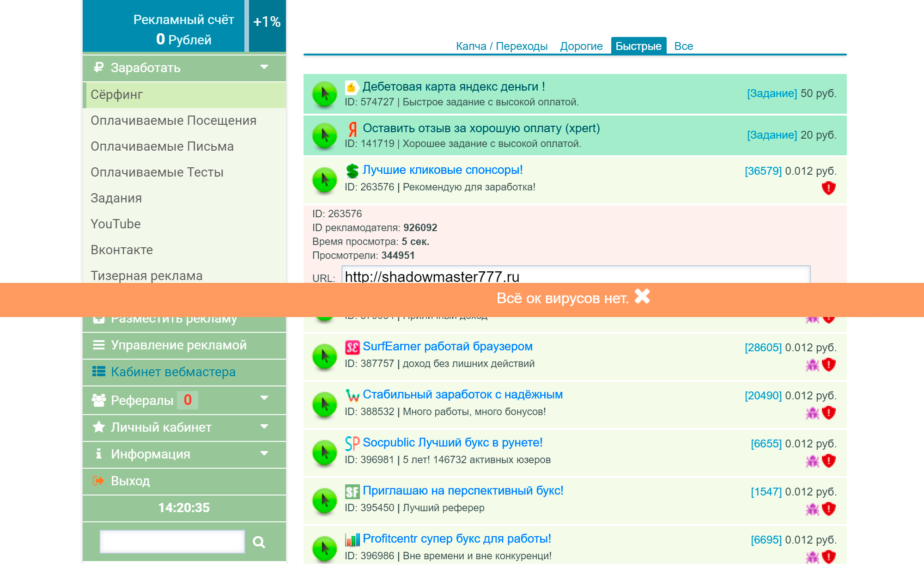Click the URL field with shadowmaster777.ru
Image resolution: width=924 pixels, height=587 pixels.
576,275
